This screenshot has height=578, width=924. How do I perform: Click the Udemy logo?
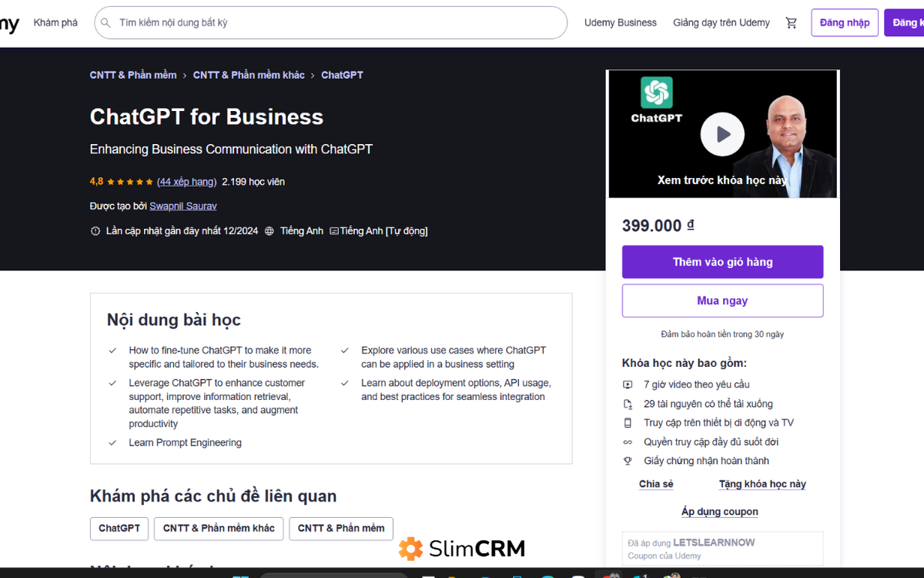click(x=9, y=24)
